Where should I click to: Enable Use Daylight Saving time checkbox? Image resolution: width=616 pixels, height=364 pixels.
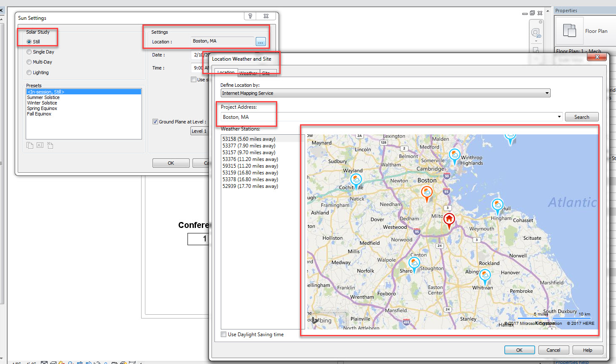[x=224, y=335]
